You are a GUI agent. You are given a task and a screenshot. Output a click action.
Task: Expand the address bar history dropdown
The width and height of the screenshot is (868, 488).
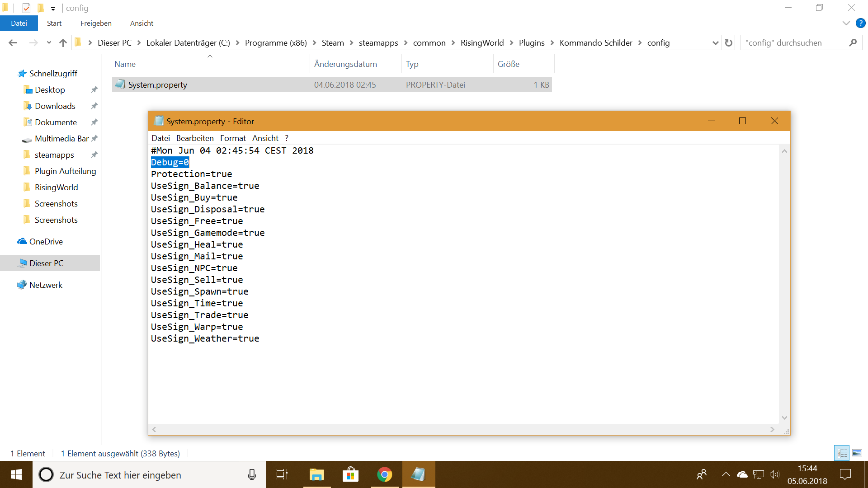pos(715,43)
